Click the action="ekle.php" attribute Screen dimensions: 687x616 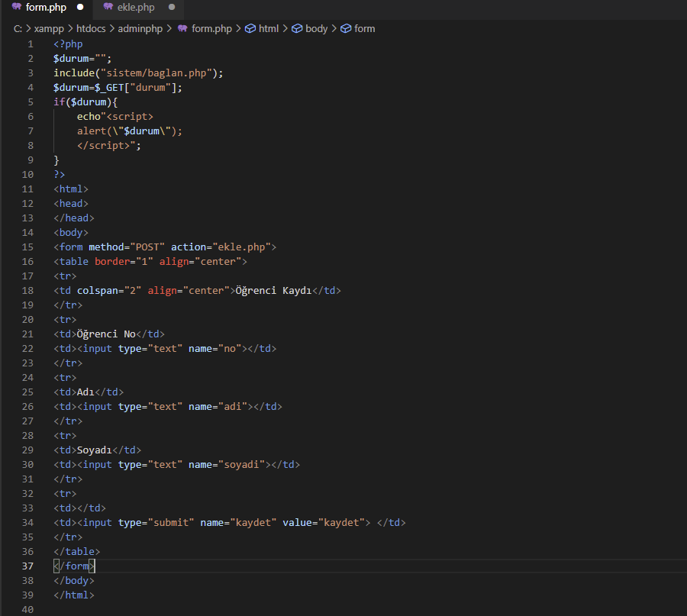(x=221, y=247)
